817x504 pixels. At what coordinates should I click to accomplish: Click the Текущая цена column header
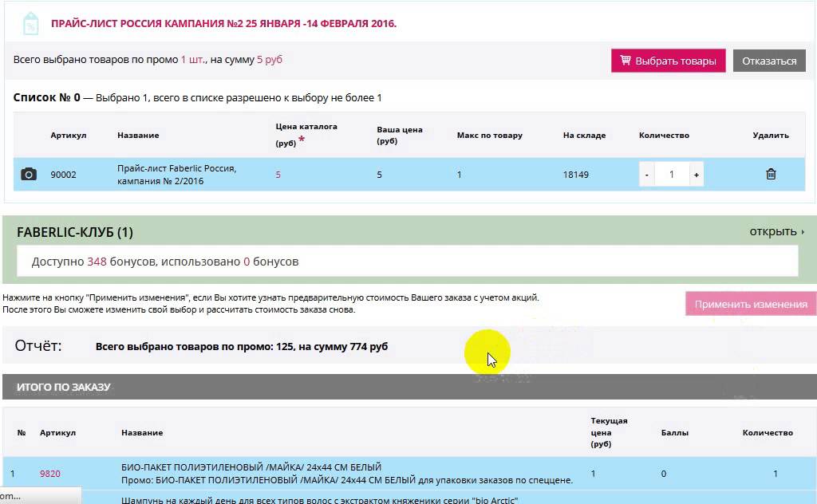(609, 432)
